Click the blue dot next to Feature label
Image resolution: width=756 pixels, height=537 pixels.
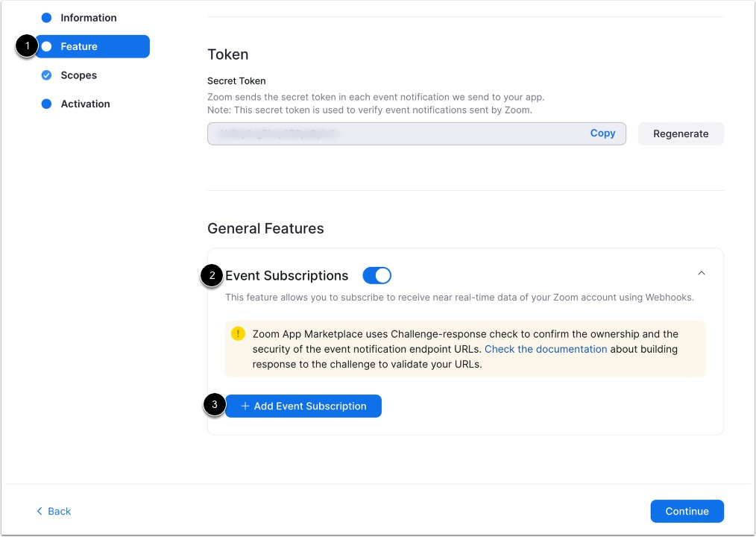click(x=47, y=46)
